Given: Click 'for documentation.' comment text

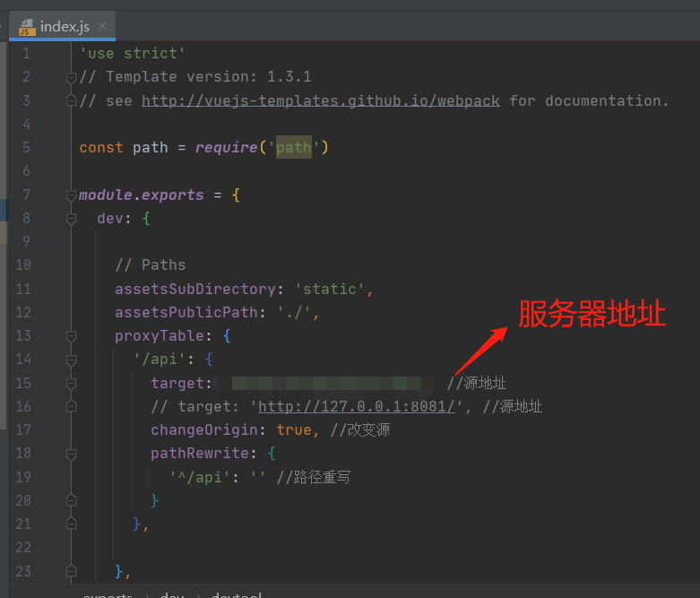Looking at the screenshot, I should 589,100.
